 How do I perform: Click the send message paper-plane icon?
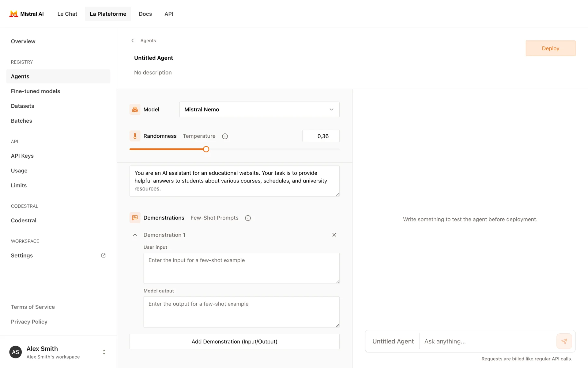click(564, 341)
